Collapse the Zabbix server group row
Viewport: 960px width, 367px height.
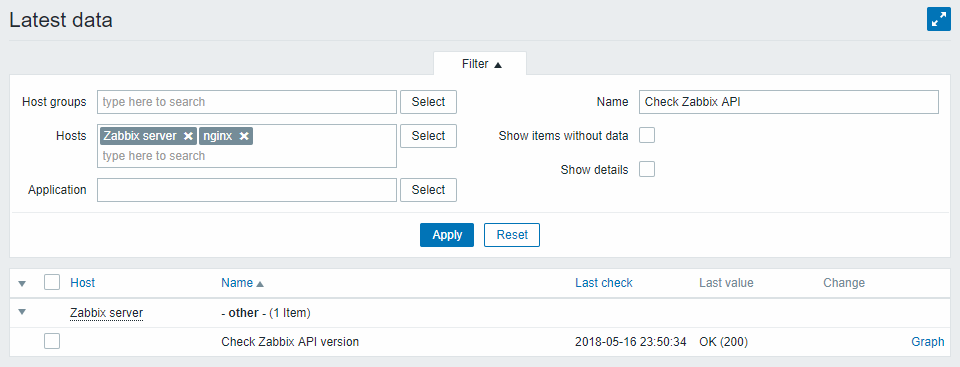(x=23, y=312)
